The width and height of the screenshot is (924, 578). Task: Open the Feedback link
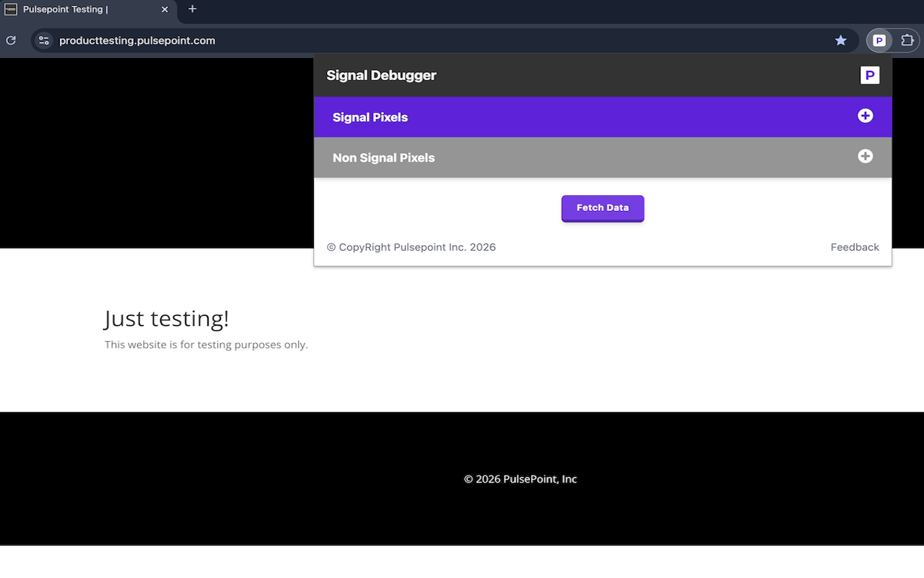pos(855,247)
